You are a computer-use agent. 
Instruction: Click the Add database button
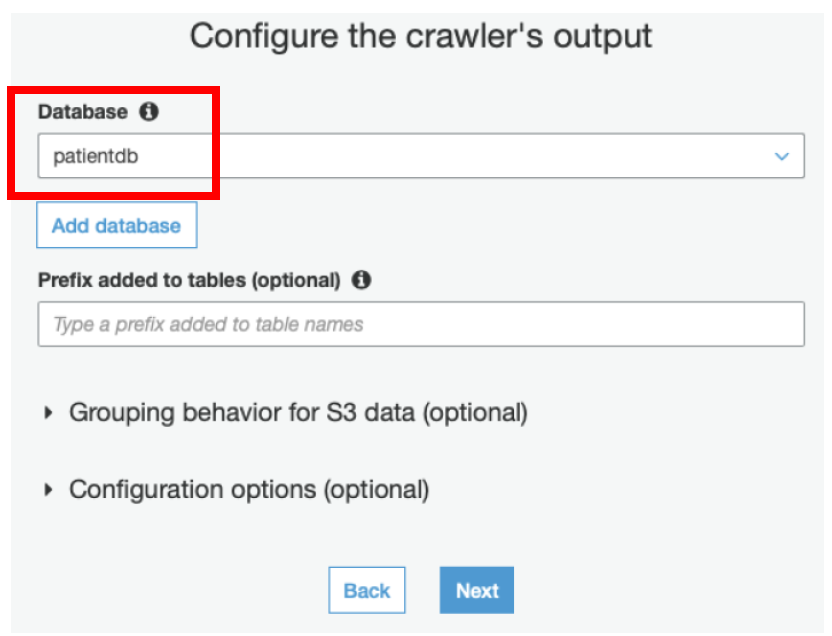click(117, 225)
